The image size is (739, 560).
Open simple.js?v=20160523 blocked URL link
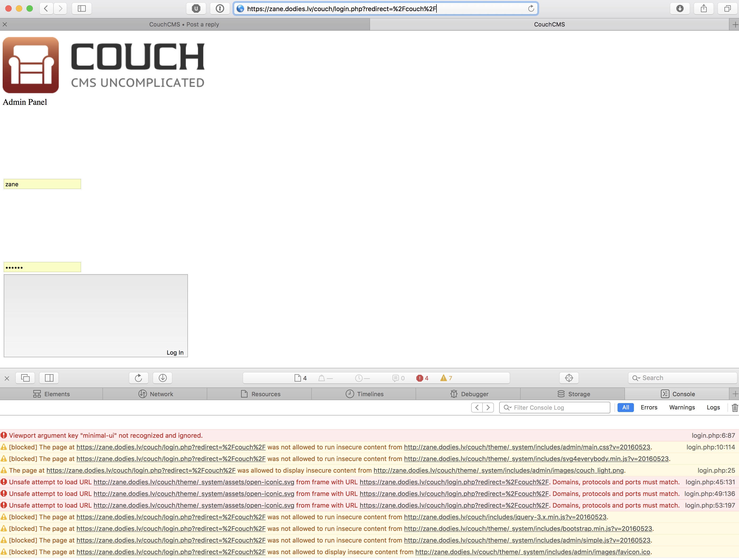[527, 541]
